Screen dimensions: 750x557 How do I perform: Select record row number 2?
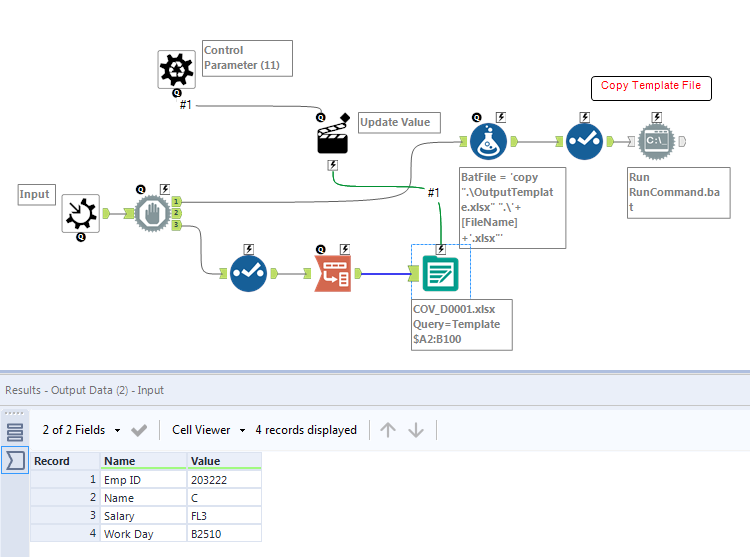click(65, 498)
